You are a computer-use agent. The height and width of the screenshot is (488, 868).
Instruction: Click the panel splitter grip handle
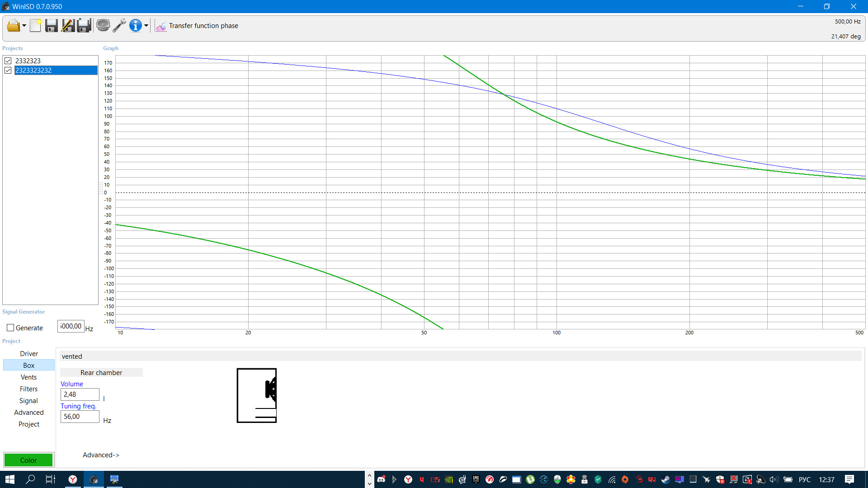pyautogui.click(x=100, y=188)
